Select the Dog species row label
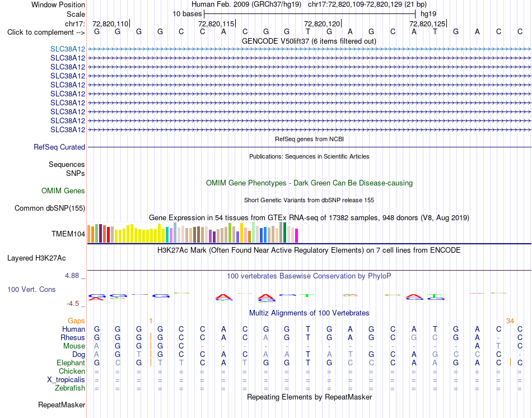The width and height of the screenshot is (532, 418). pyautogui.click(x=78, y=355)
